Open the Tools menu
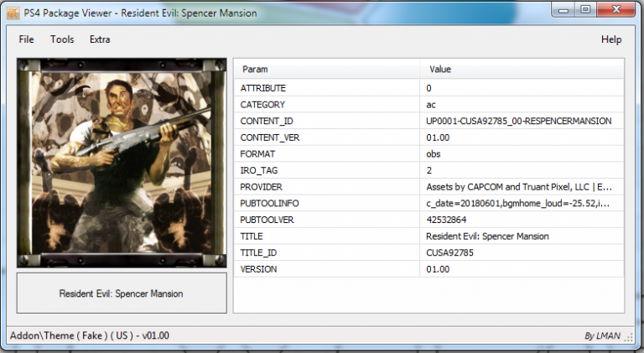The width and height of the screenshot is (644, 353). click(x=62, y=39)
